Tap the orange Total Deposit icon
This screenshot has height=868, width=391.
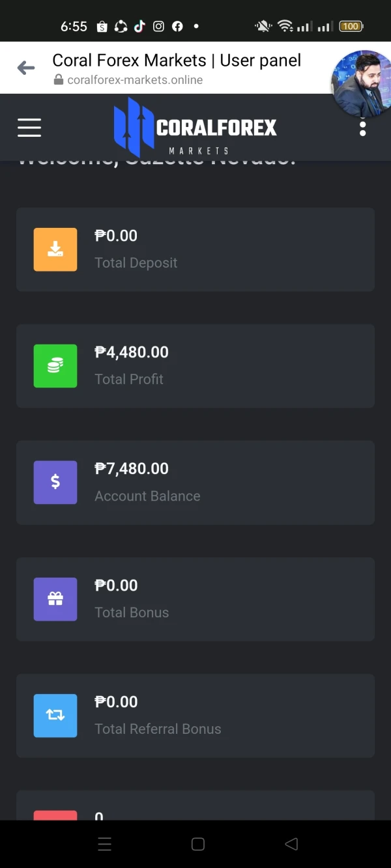tap(55, 249)
